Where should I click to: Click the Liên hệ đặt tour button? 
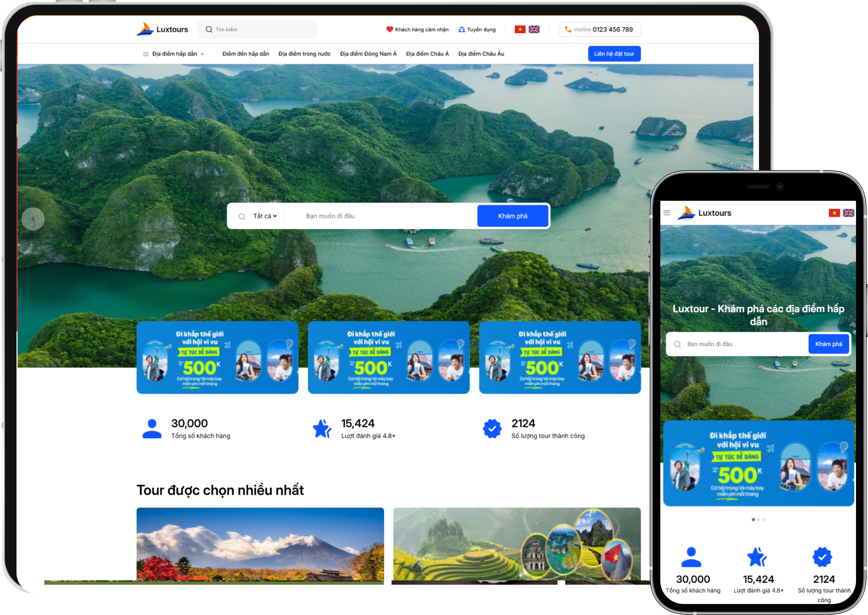614,54
